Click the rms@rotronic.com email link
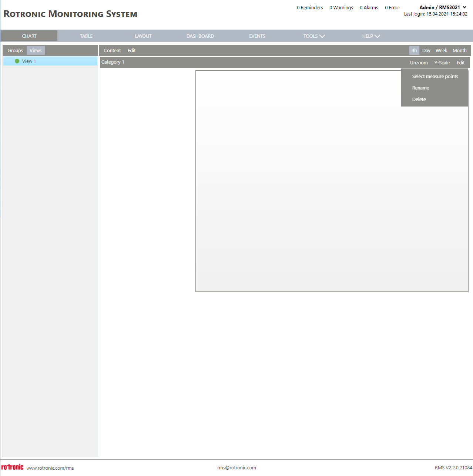The width and height of the screenshot is (473, 476). point(236,467)
